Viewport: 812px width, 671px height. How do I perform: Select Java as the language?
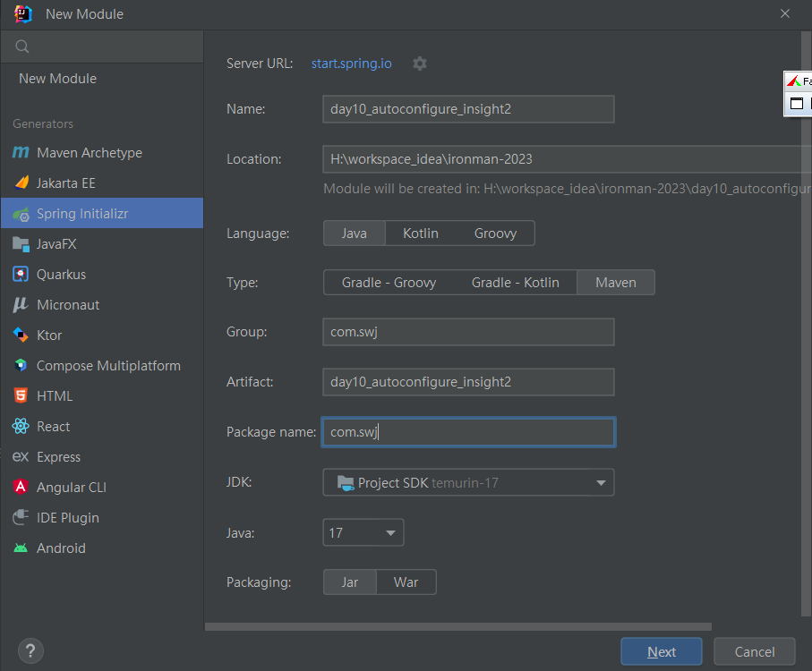(355, 234)
